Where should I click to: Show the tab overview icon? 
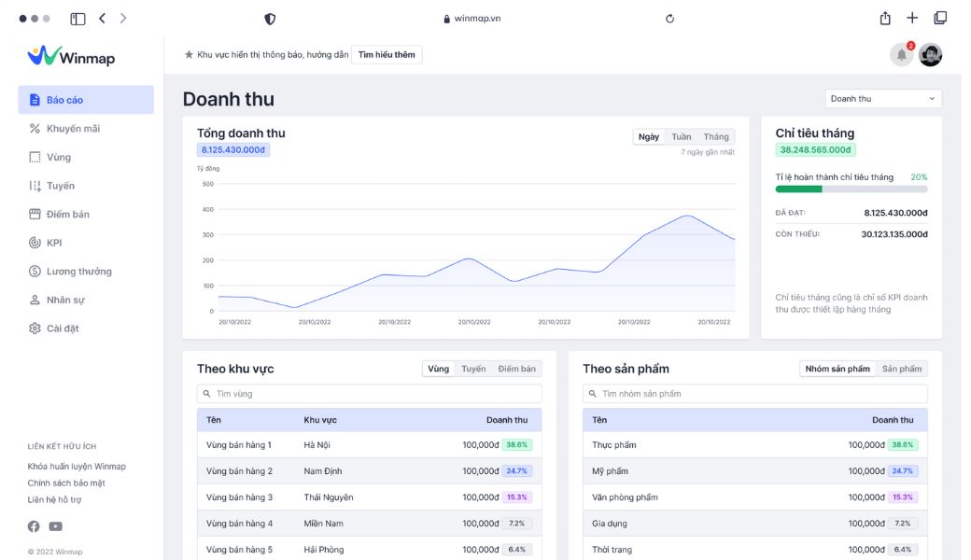tap(940, 18)
